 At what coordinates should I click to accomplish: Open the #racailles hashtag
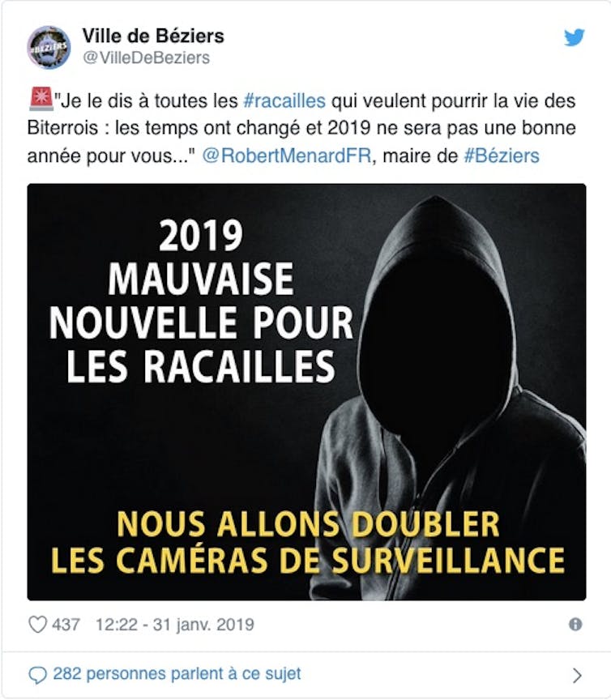point(284,101)
